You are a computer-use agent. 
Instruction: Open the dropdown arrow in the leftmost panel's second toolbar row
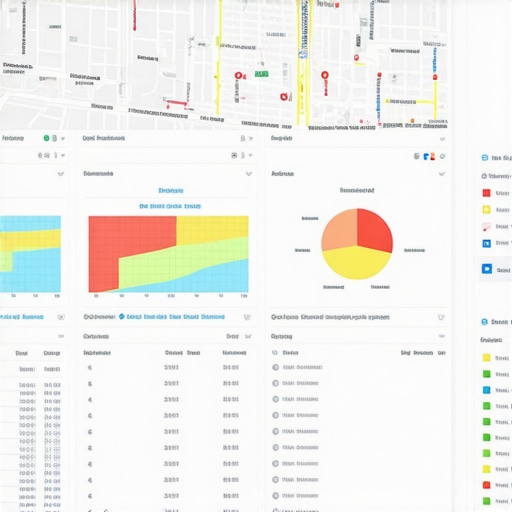[x=63, y=155]
